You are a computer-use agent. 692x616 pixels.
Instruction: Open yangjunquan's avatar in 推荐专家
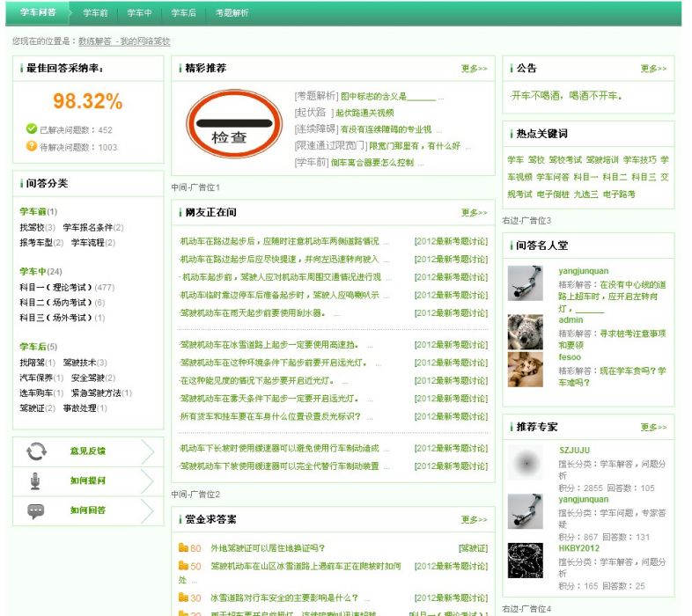click(x=526, y=511)
